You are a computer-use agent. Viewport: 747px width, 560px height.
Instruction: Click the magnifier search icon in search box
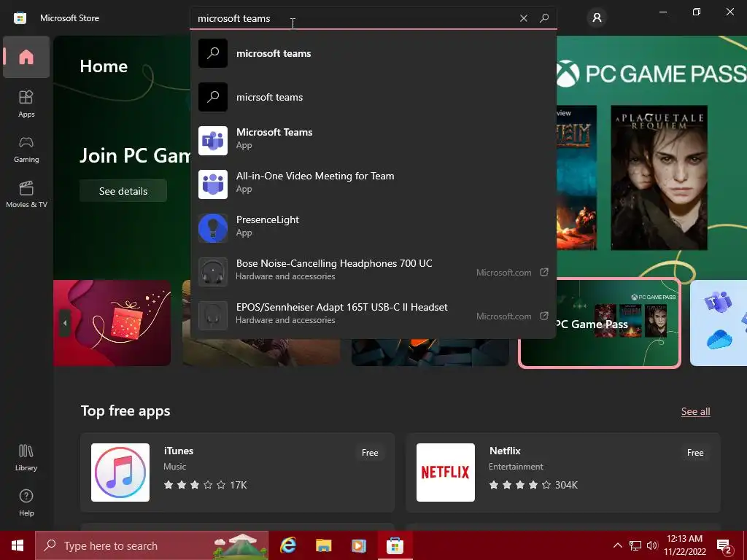click(x=544, y=18)
